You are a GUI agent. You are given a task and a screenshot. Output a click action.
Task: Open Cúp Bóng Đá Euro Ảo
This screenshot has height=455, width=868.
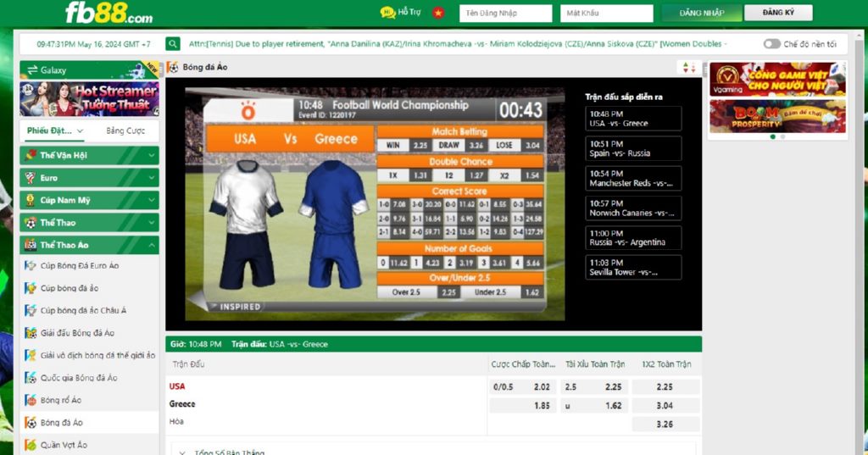(79, 266)
